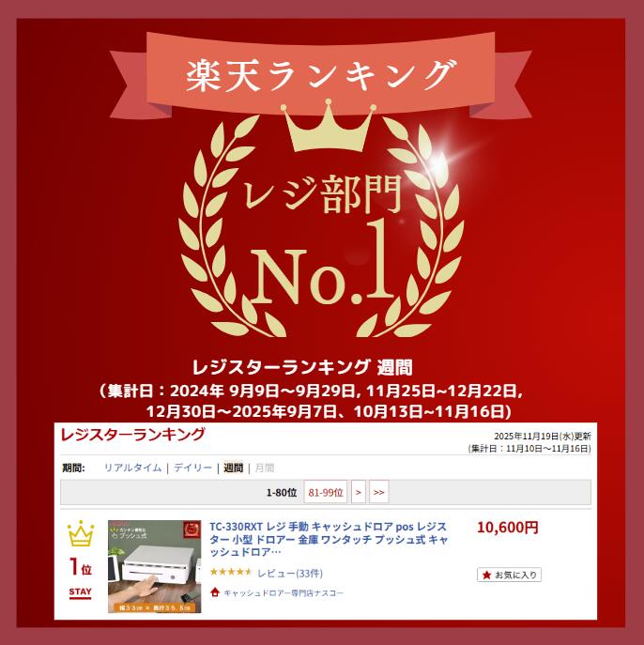Click the red star favorite icon

click(x=486, y=576)
